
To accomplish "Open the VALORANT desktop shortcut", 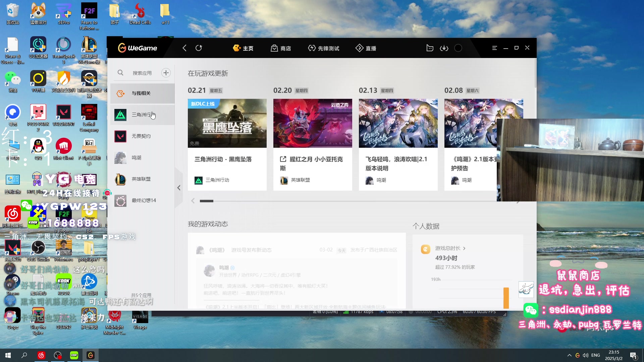I will click(63, 115).
